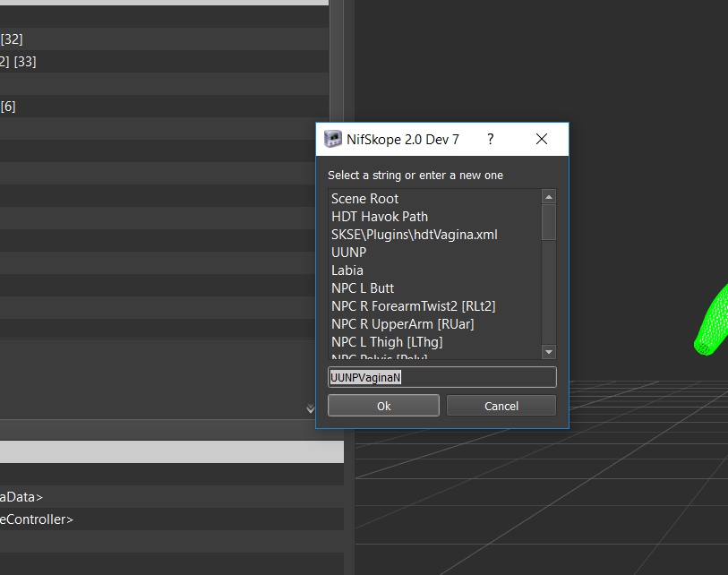Image resolution: width=728 pixels, height=575 pixels.
Task: Click the NifSkope icon in dialog title
Action: point(332,139)
